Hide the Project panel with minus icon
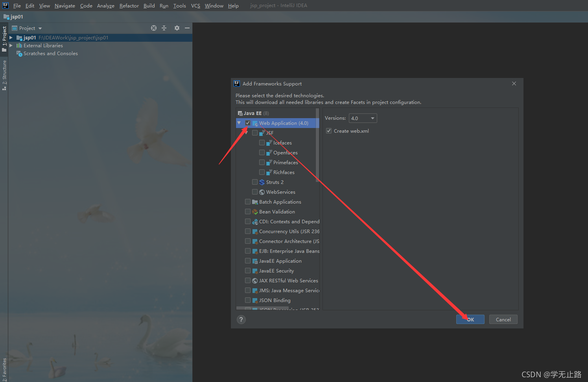The width and height of the screenshot is (588, 382). tap(187, 28)
